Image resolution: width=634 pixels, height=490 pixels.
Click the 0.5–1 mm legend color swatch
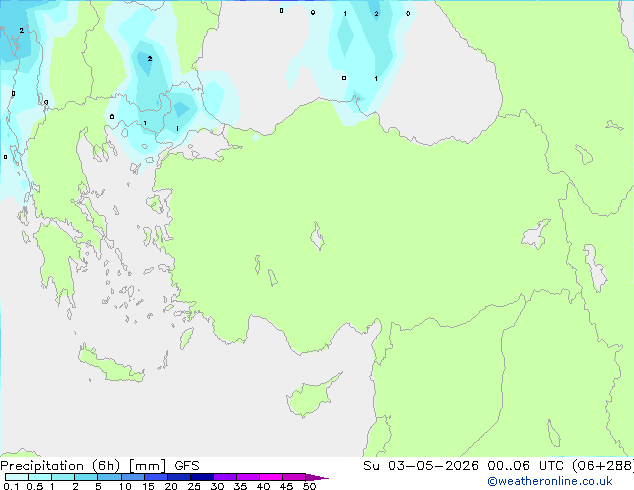[40, 477]
